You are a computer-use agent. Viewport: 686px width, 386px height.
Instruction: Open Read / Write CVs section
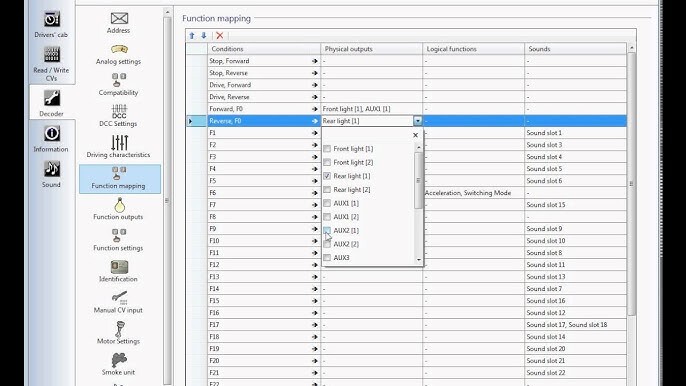coord(51,64)
